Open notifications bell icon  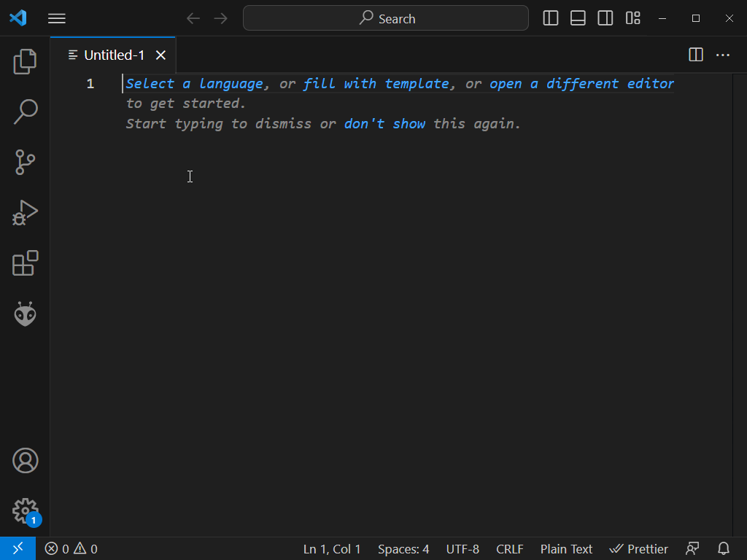coord(724,549)
